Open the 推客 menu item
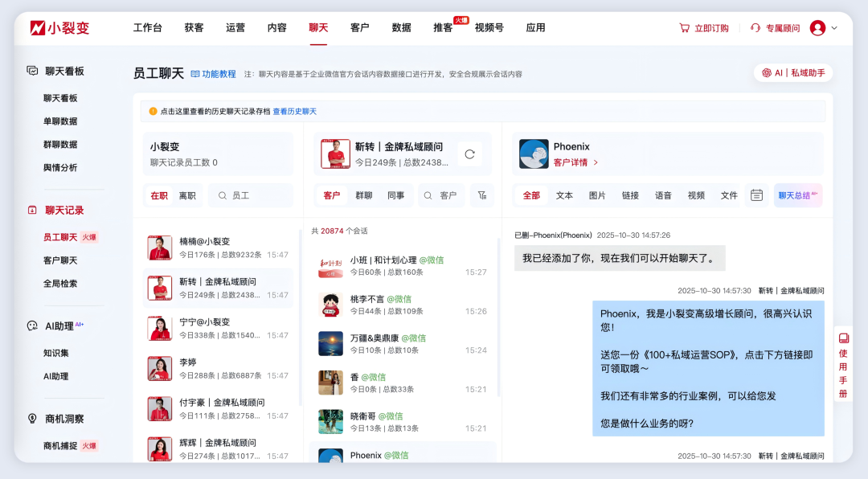Image resolution: width=868 pixels, height=479 pixels. click(442, 27)
